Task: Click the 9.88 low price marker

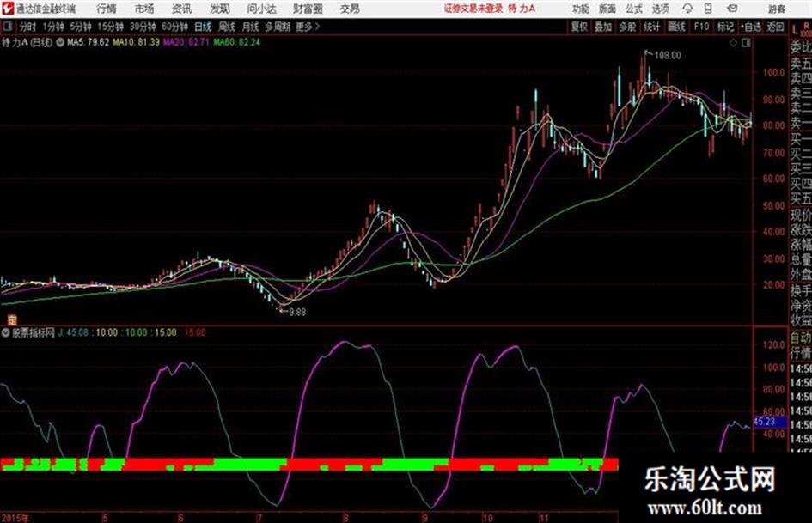Action: click(x=297, y=313)
